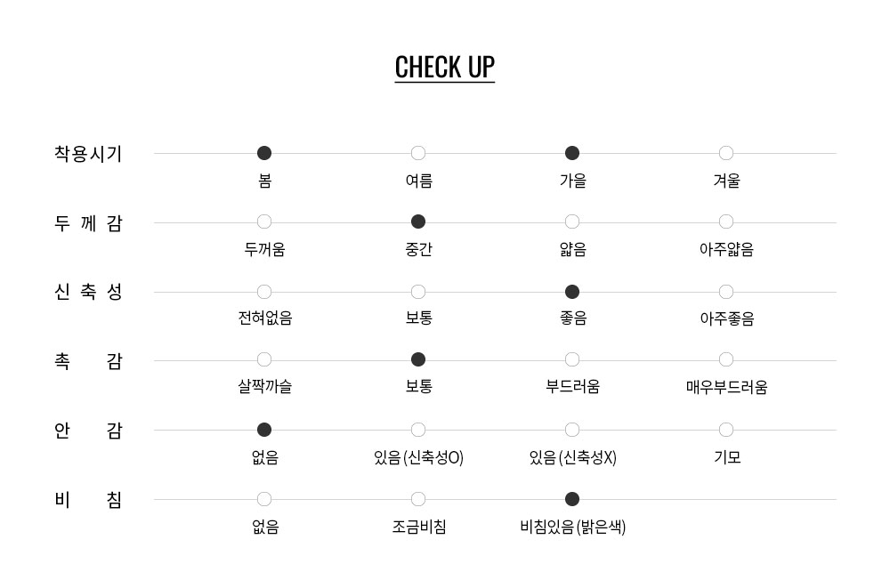Pick the 얇음 thickness option
This screenshot has width=890, height=588.
click(572, 222)
